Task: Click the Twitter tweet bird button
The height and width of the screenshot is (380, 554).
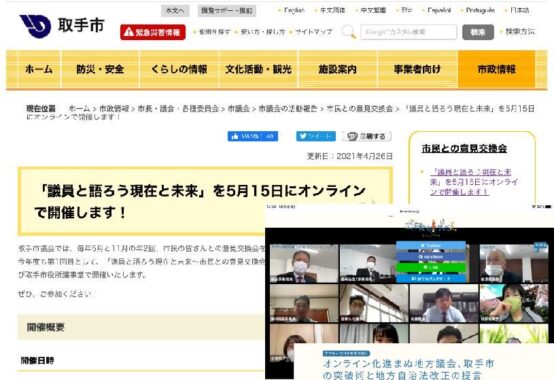Action: click(x=316, y=136)
